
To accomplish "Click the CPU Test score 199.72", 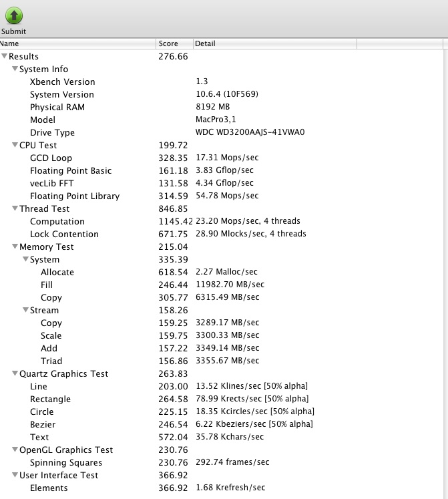I will point(173,145).
